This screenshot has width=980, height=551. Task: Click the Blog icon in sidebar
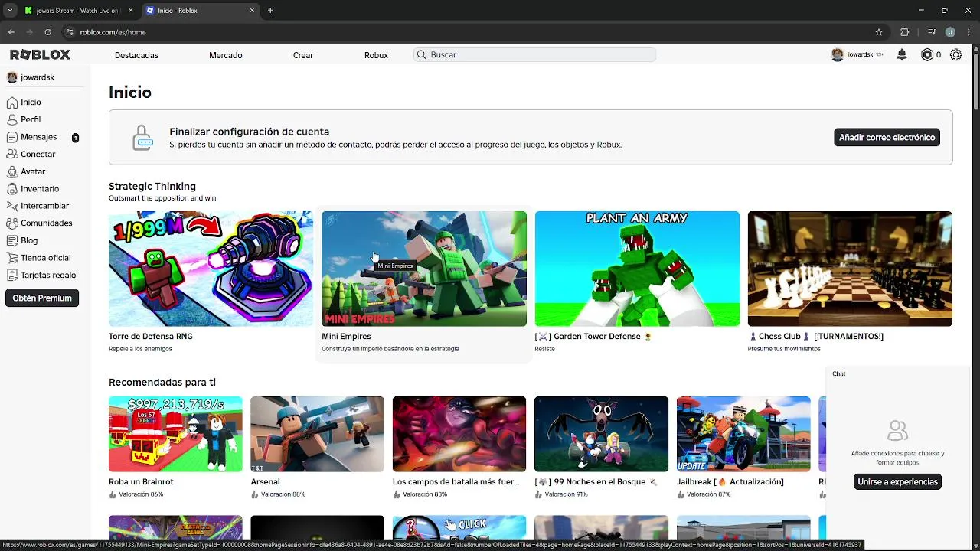click(12, 240)
